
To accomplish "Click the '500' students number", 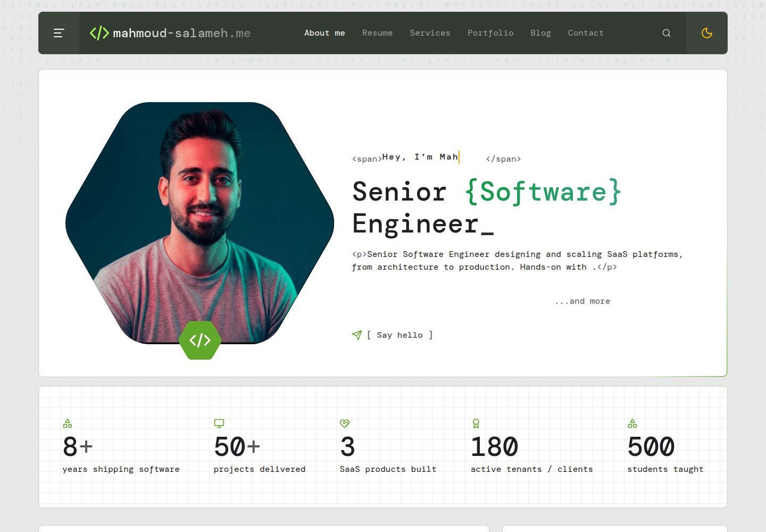I will coord(651,446).
